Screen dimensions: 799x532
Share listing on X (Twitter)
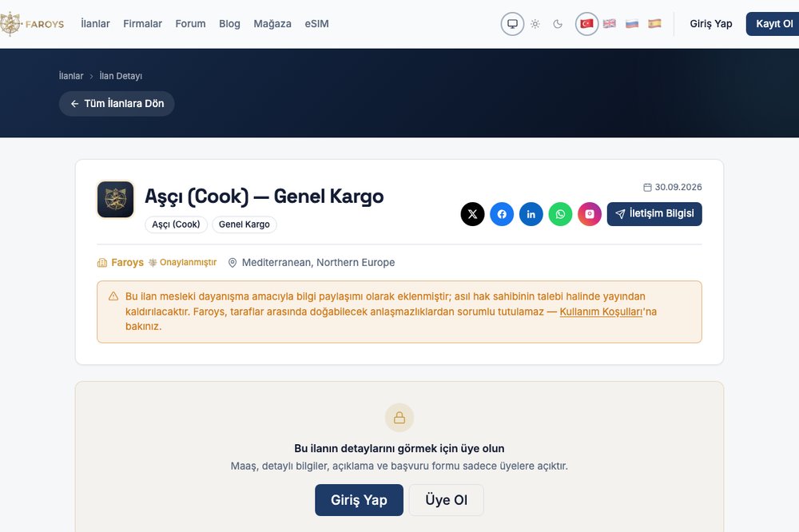pos(472,214)
